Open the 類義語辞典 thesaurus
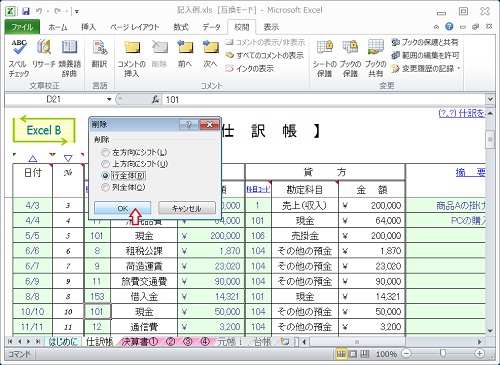The width and height of the screenshot is (500, 365). coord(69,58)
